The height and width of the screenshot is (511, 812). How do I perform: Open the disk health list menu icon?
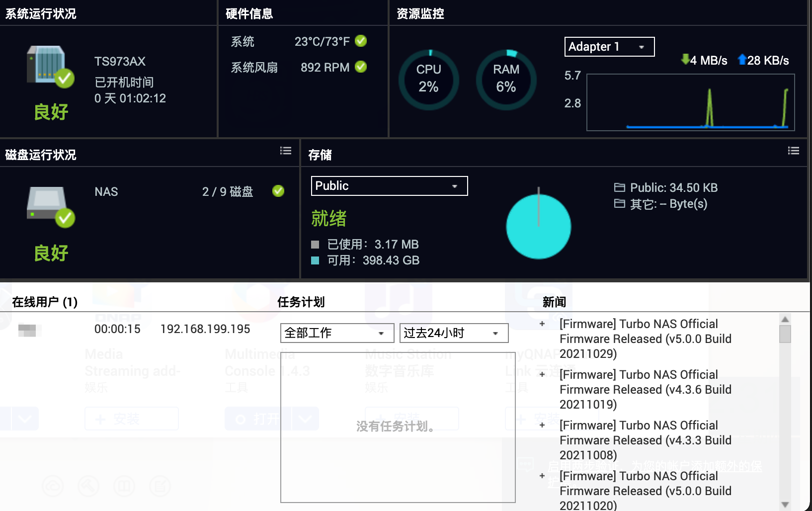pos(286,151)
